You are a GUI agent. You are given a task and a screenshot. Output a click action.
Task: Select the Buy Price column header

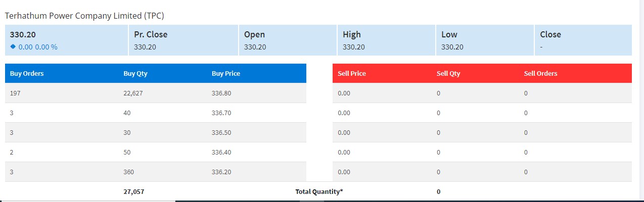tap(226, 73)
